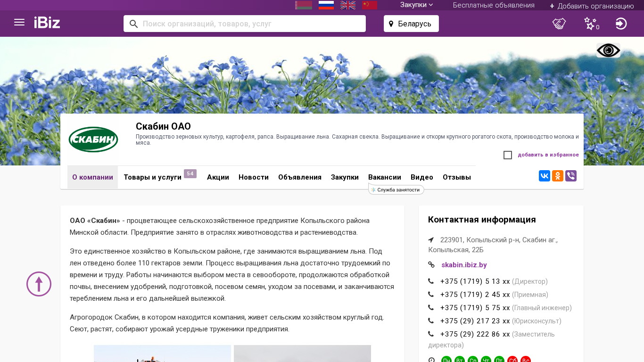644x362 pixels.
Task: Click the Юрисконсульт phone number
Action: pyautogui.click(x=475, y=321)
